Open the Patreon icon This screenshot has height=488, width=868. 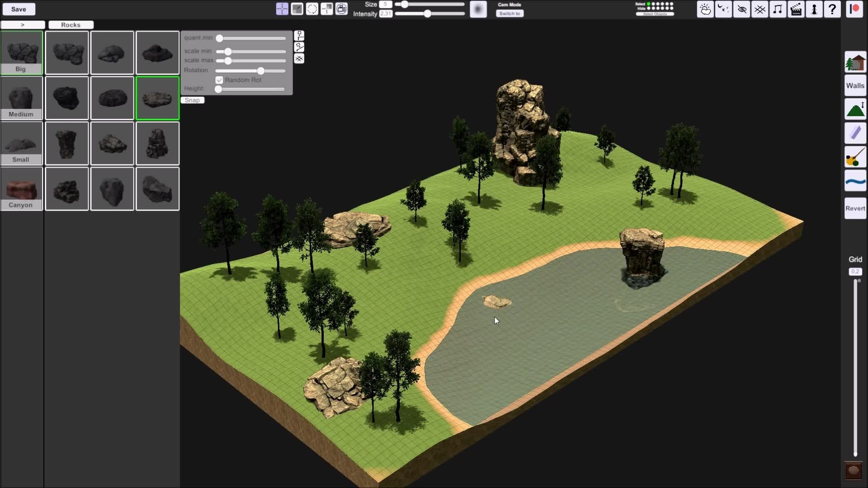coord(854,9)
